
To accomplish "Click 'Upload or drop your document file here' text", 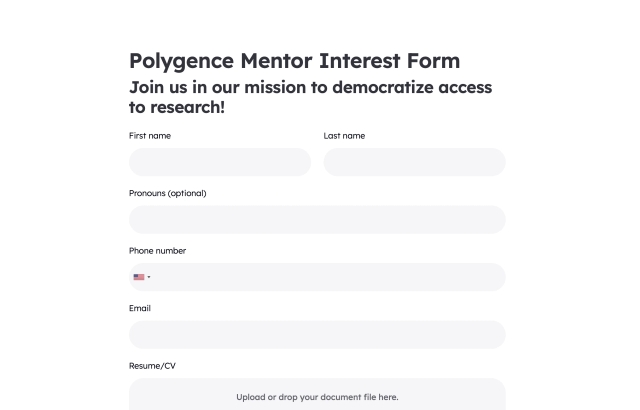I will click(x=317, y=397).
